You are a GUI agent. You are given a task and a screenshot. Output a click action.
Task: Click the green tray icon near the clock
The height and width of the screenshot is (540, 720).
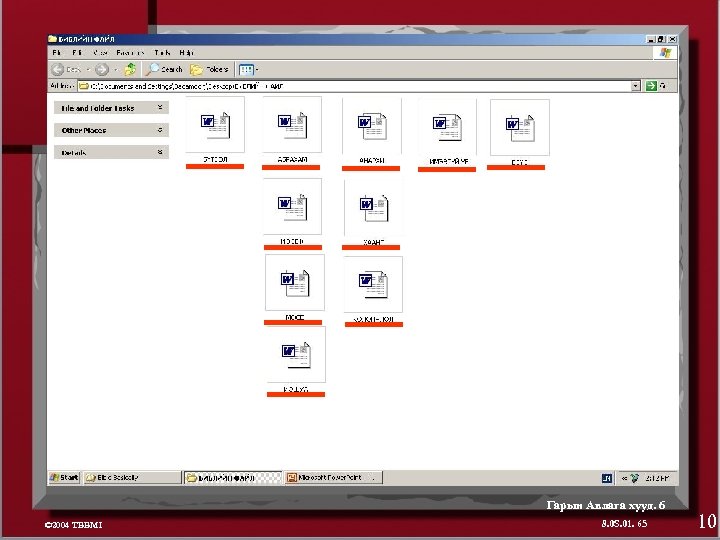635,478
